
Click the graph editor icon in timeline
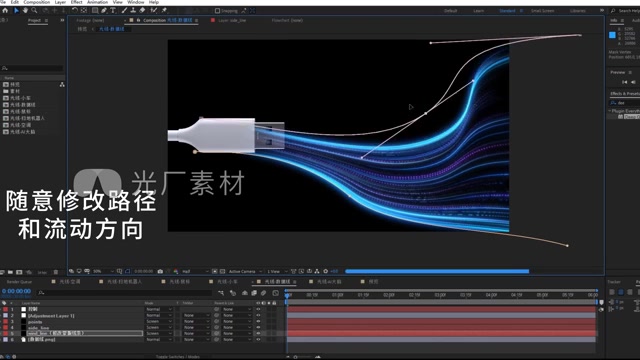[276, 293]
